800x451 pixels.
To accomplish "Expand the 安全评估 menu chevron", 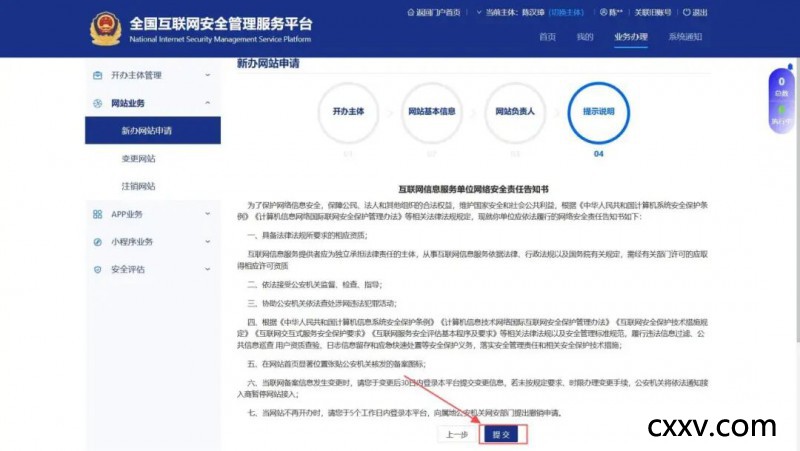I will pos(207,269).
